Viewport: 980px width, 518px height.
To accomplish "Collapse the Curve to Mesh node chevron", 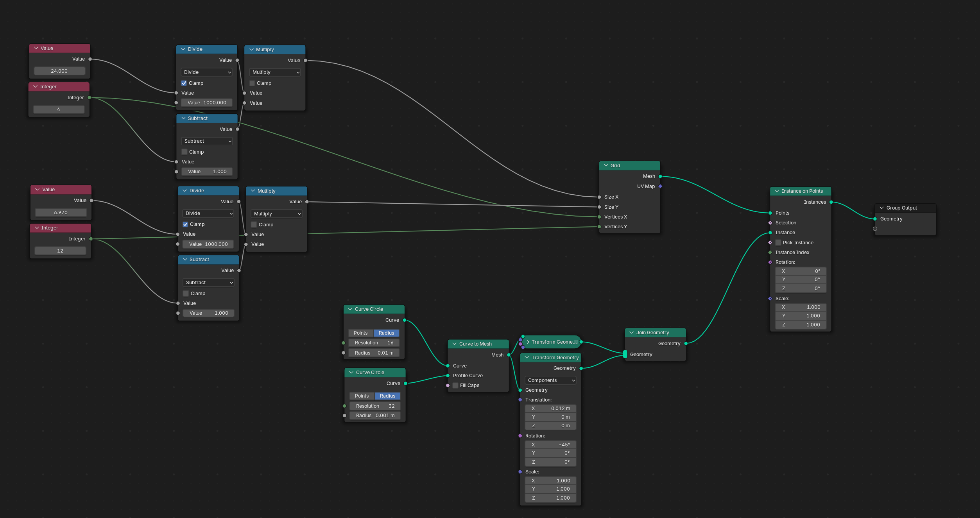I will click(454, 344).
